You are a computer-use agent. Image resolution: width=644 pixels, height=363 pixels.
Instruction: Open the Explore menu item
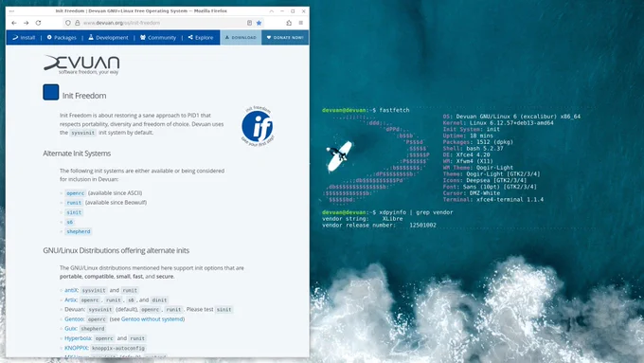pyautogui.click(x=201, y=37)
